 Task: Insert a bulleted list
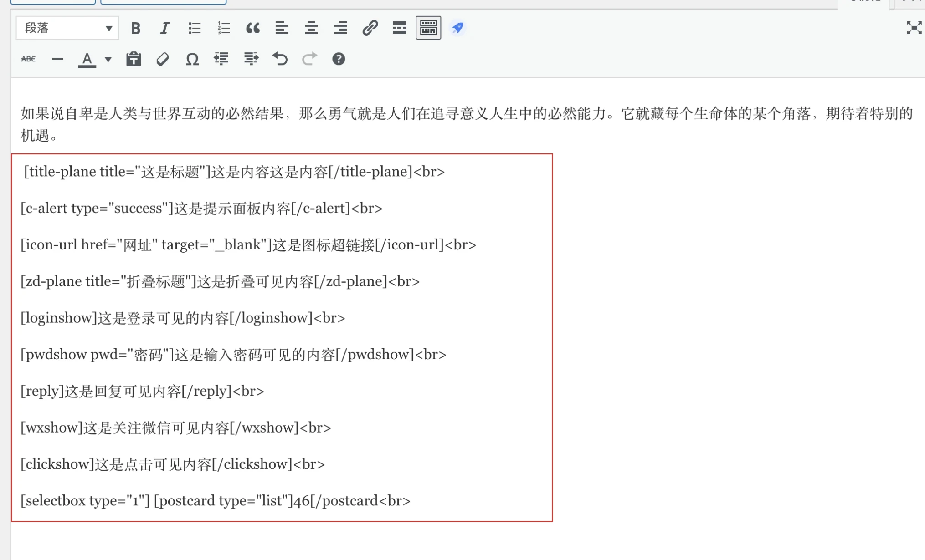[x=194, y=28]
